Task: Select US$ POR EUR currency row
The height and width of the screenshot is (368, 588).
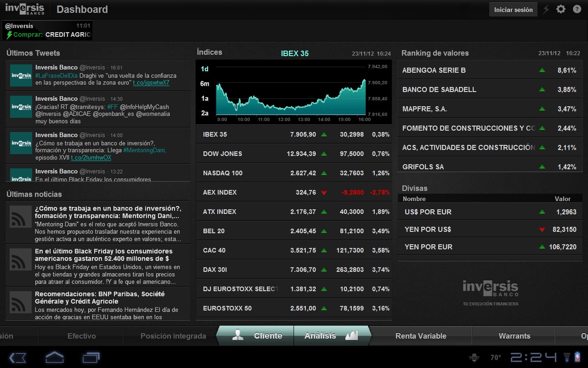Action: (x=490, y=212)
